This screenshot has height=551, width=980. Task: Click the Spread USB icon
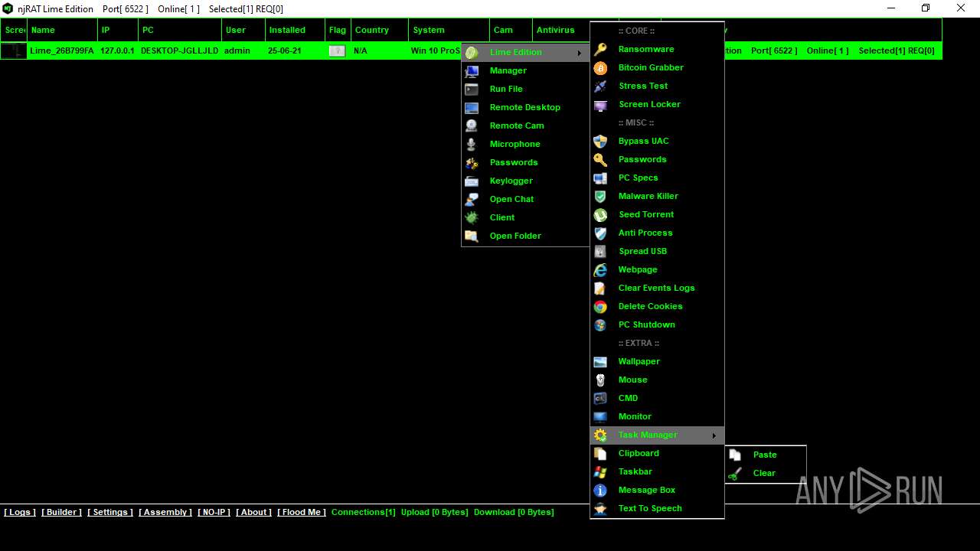(x=600, y=251)
